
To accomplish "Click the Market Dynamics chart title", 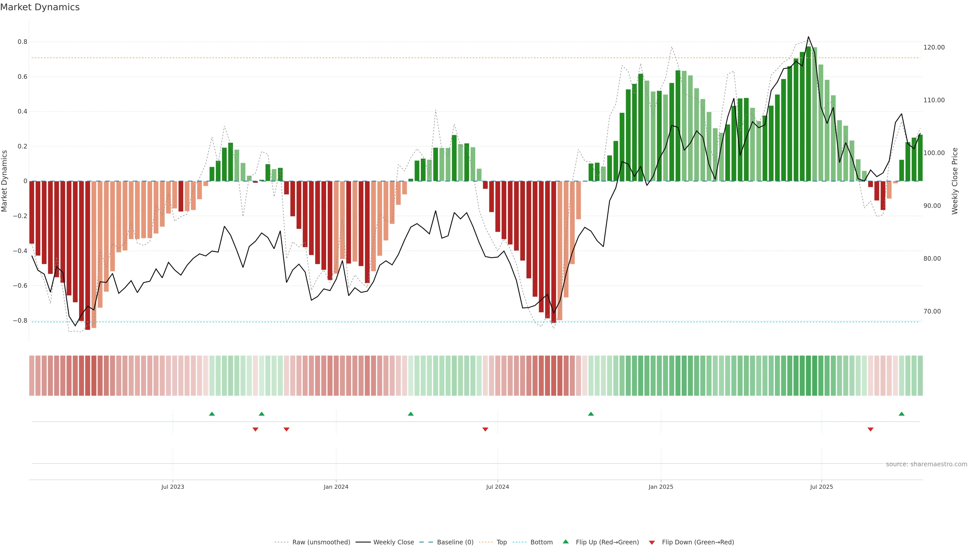I will coord(40,7).
